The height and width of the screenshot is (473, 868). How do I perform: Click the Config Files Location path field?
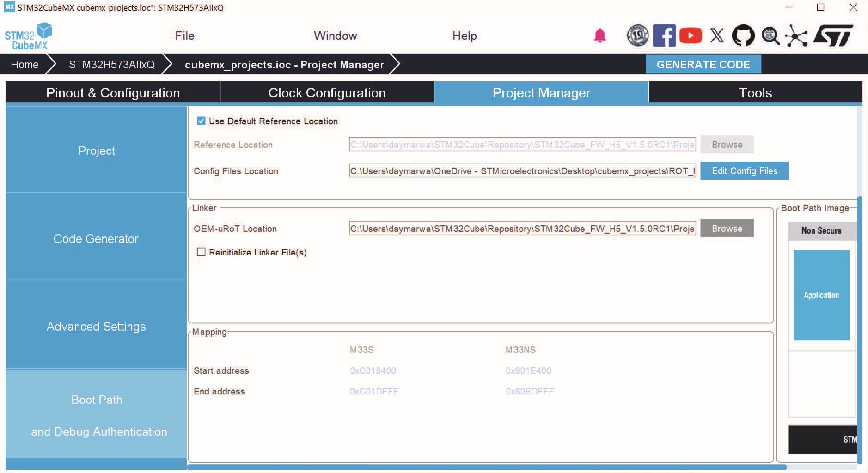point(522,171)
